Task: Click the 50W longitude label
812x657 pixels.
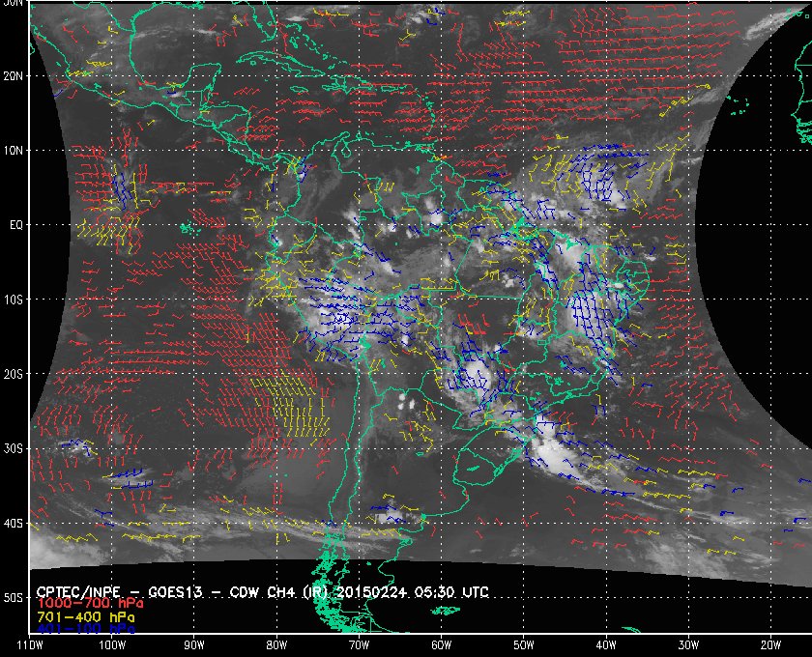Action: coord(524,645)
